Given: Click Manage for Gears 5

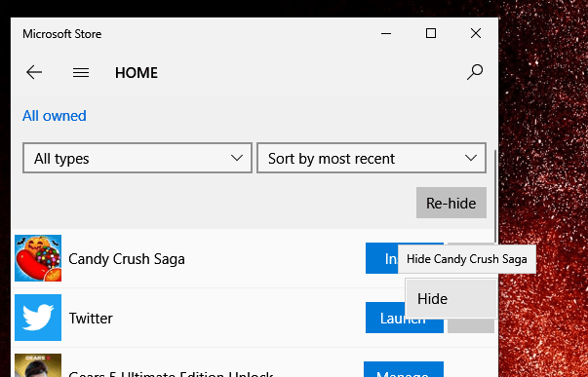Looking at the screenshot, I should pyautogui.click(x=404, y=369).
